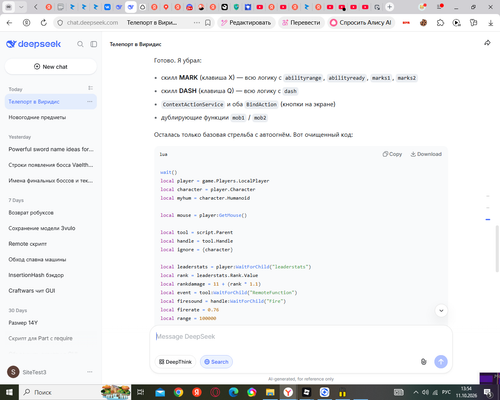Image resolution: width=500 pixels, height=400 pixels.
Task: Toggle Search mode
Action: [216, 362]
